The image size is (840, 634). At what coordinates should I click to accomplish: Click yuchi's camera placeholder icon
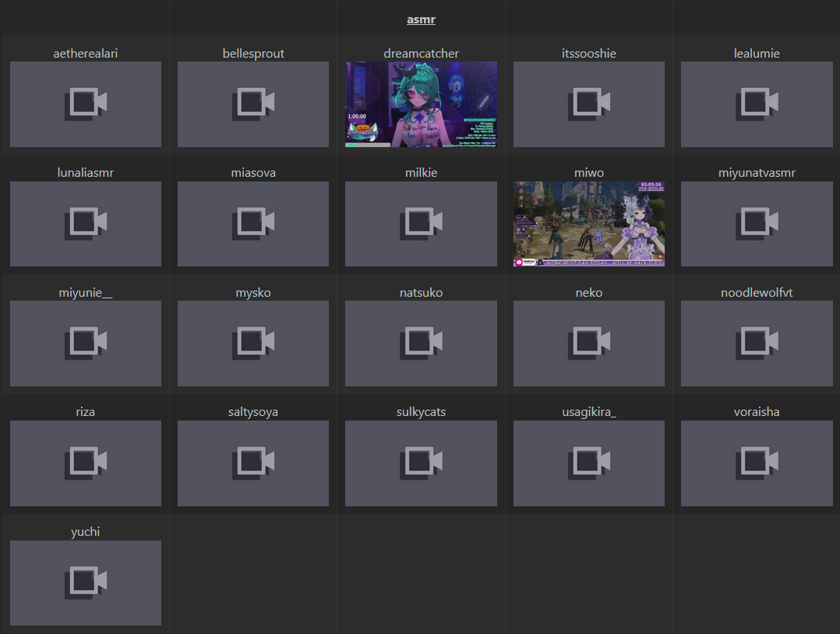coord(86,583)
